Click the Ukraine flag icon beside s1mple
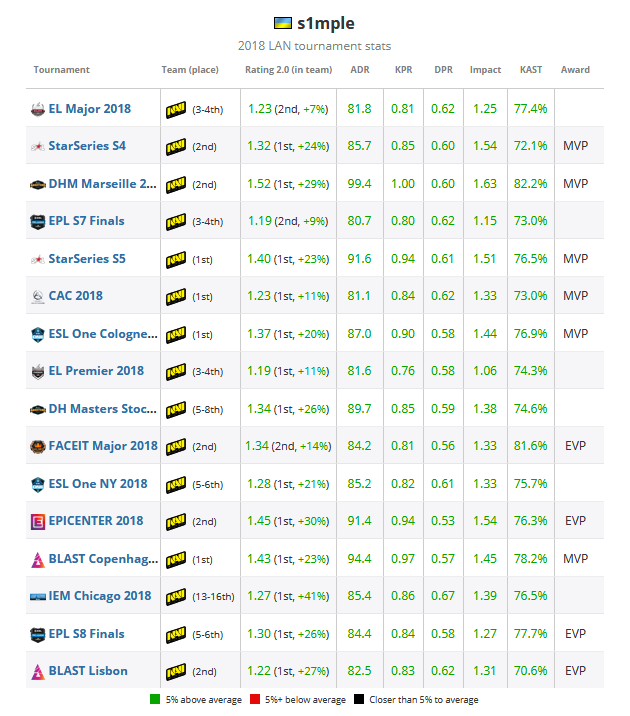The height and width of the screenshot is (716, 630). tap(283, 23)
